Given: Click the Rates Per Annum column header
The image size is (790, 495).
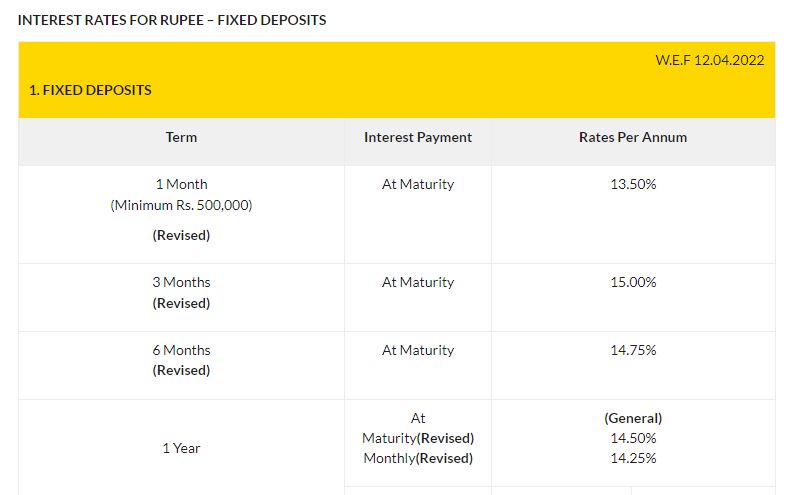Looking at the screenshot, I should [x=633, y=137].
